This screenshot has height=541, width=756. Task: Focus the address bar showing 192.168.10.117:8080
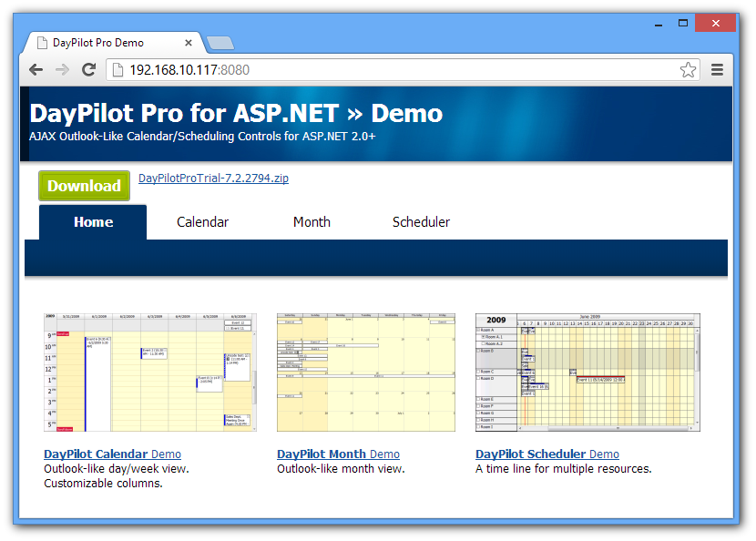pyautogui.click(x=403, y=70)
